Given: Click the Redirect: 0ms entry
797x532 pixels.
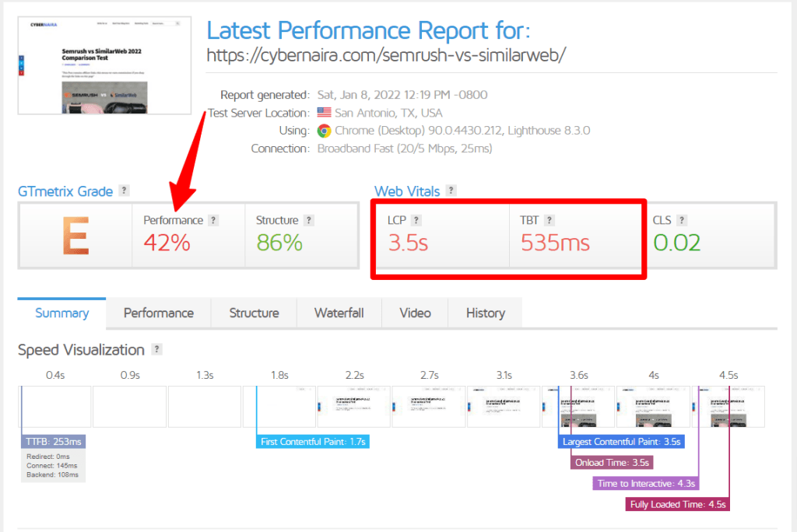Looking at the screenshot, I should coord(47,457).
